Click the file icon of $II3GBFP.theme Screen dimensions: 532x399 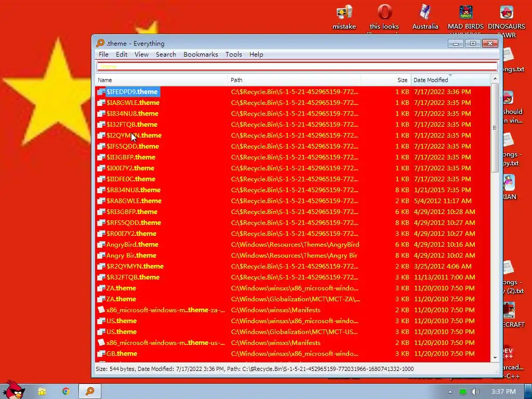pyautogui.click(x=101, y=157)
